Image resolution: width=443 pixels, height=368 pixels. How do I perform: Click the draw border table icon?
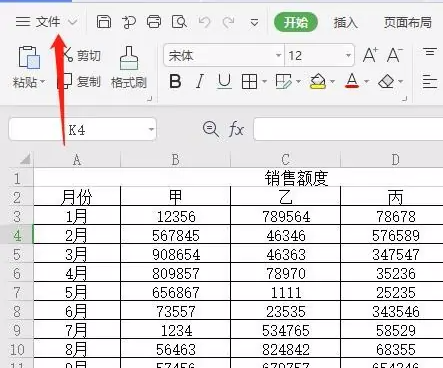(x=284, y=81)
